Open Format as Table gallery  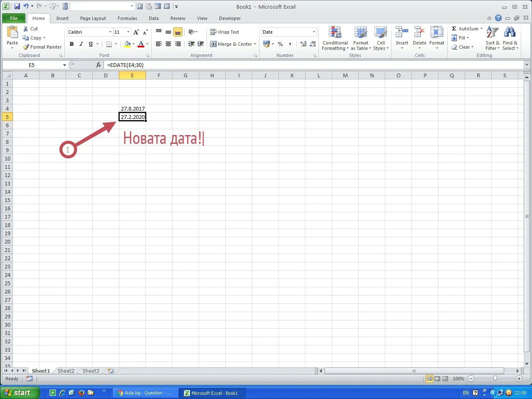[361, 38]
